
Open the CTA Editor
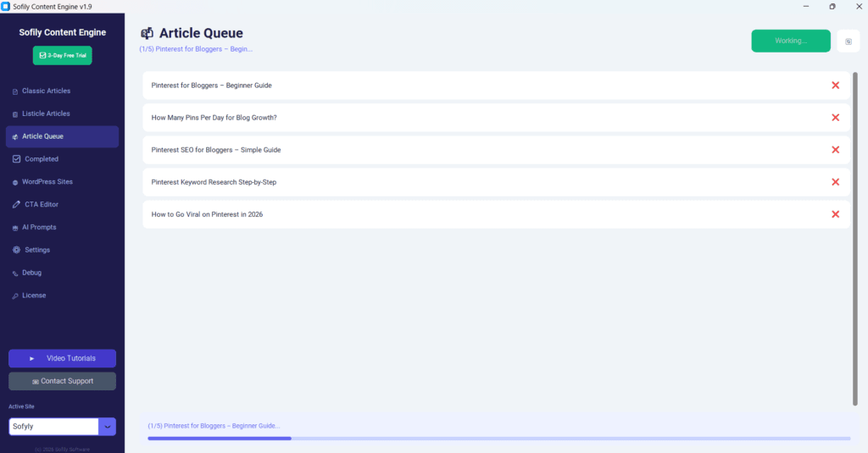pyautogui.click(x=62, y=204)
